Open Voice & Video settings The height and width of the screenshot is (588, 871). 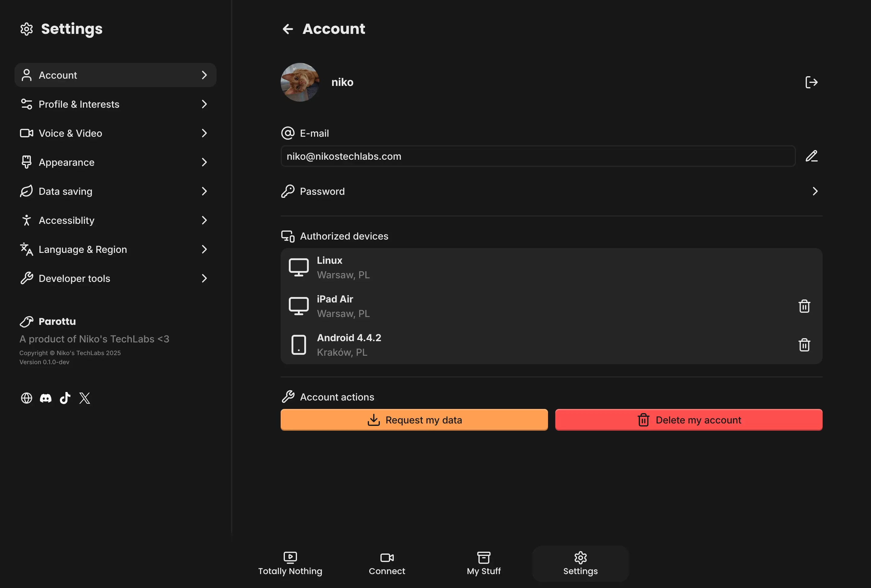(116, 133)
